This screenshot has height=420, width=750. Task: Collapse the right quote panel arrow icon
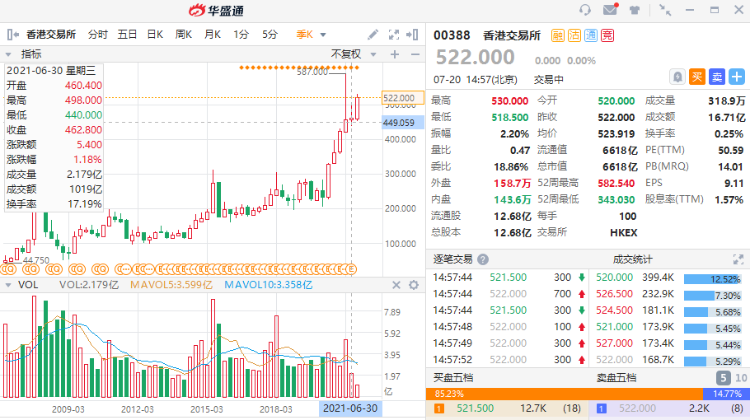coord(412,34)
